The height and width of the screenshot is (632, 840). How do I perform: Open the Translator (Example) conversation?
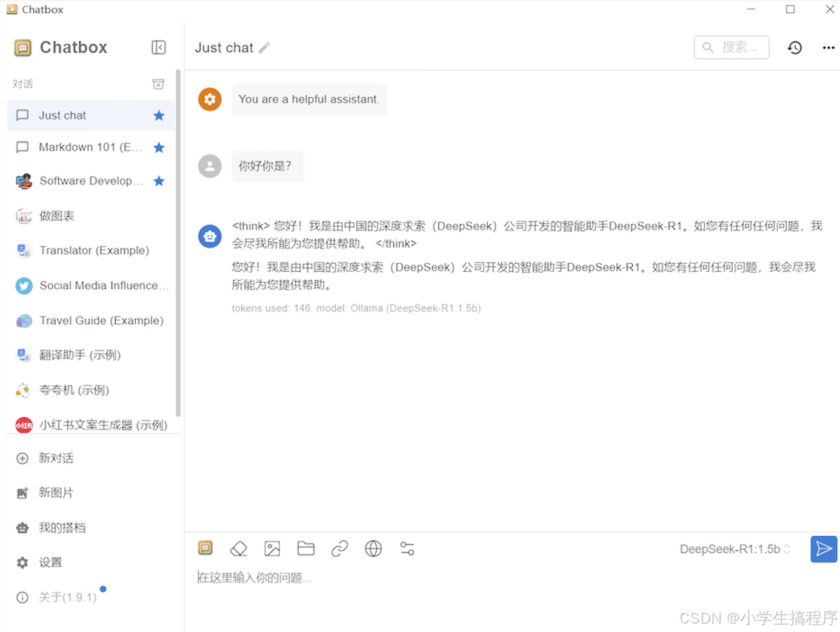[90, 250]
